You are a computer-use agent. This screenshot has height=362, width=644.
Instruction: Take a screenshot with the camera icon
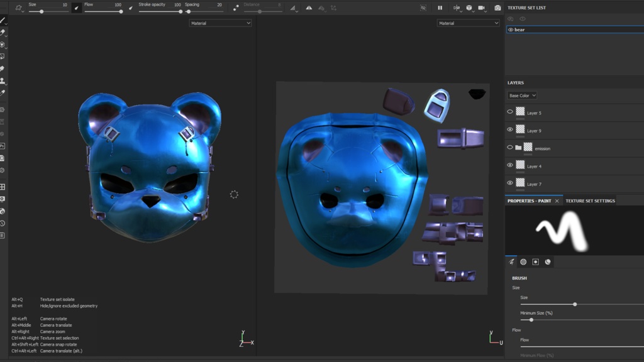point(498,8)
